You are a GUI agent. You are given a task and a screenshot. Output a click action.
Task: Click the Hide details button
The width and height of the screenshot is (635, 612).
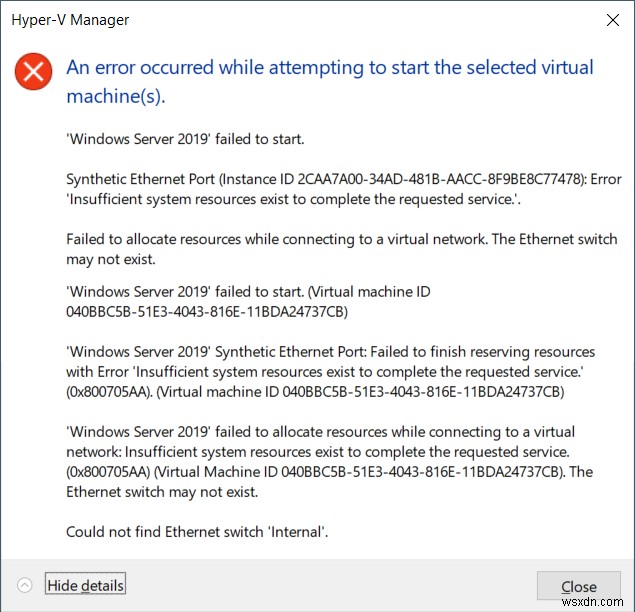coord(85,585)
